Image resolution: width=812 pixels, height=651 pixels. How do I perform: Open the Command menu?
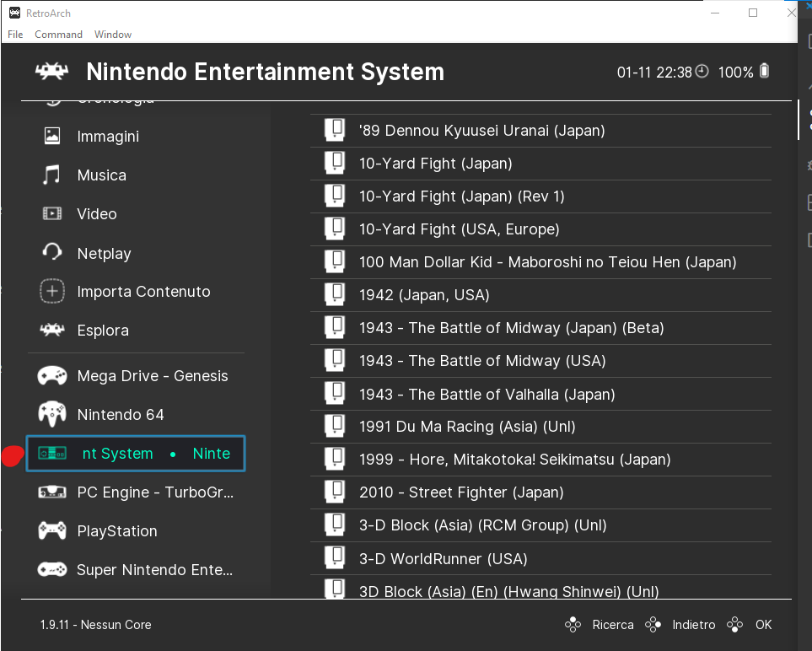point(58,35)
